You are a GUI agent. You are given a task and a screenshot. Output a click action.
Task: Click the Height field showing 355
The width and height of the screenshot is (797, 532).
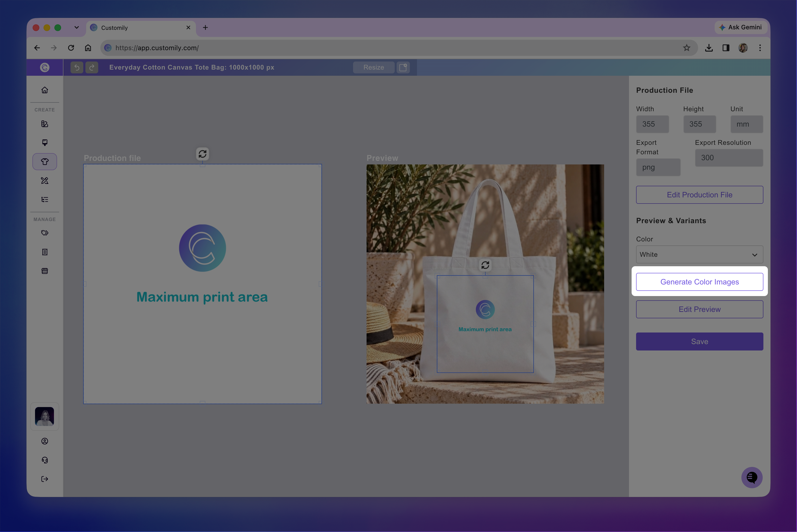coord(700,124)
